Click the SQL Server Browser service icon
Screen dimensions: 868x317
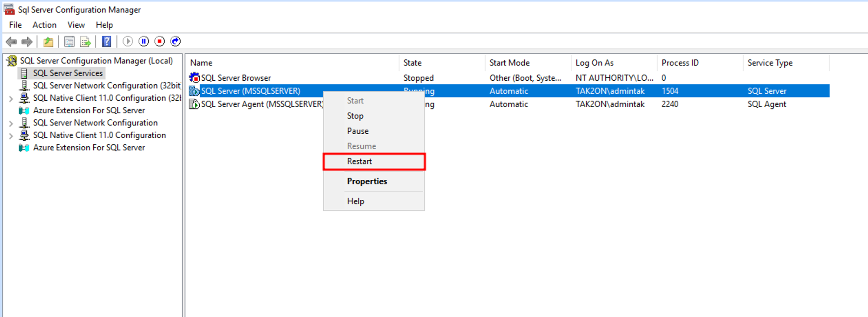click(x=194, y=78)
